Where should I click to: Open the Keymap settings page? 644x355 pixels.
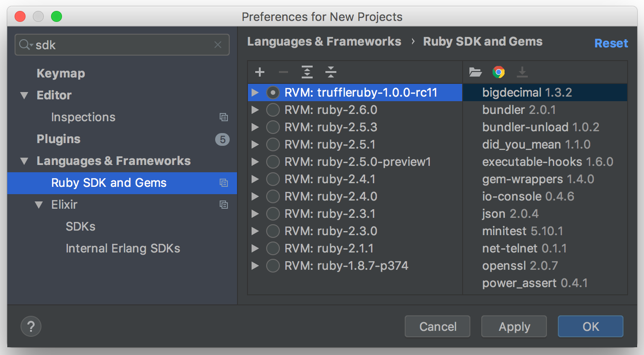[x=61, y=73]
